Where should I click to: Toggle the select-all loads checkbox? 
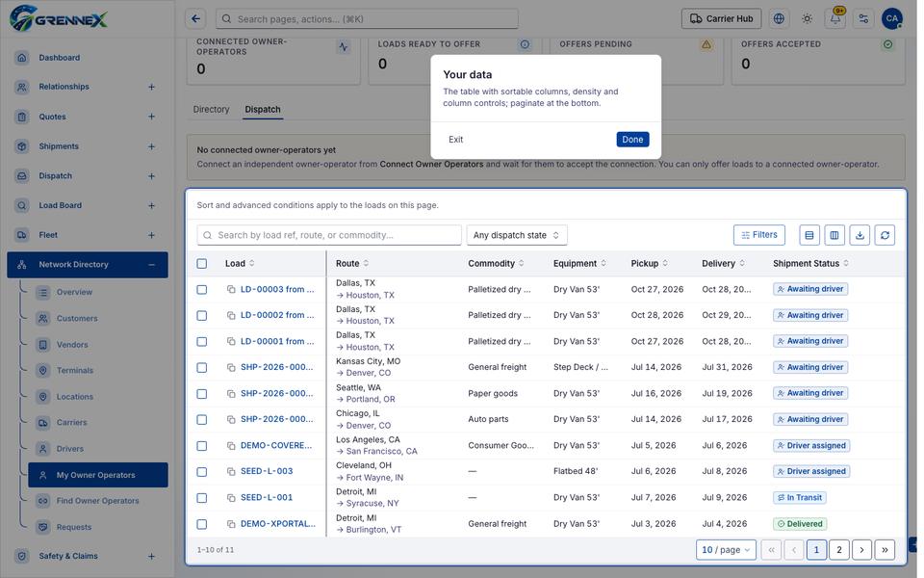point(202,264)
